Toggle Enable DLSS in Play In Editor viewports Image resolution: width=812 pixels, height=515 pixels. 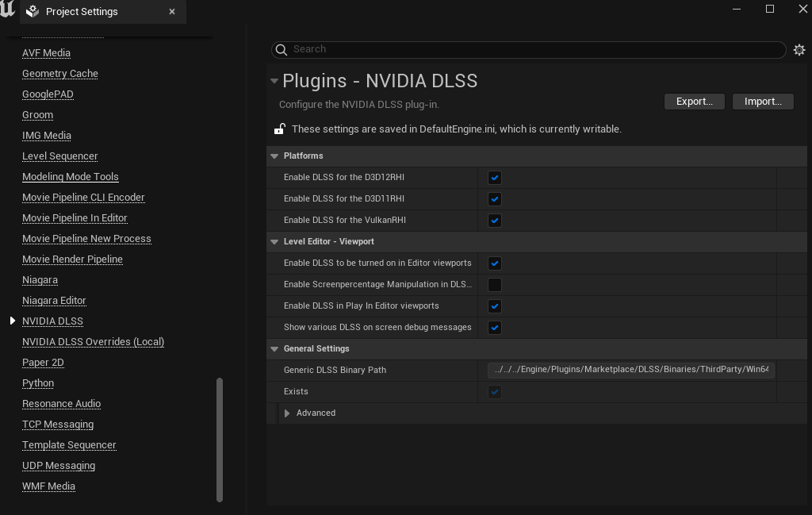click(495, 306)
